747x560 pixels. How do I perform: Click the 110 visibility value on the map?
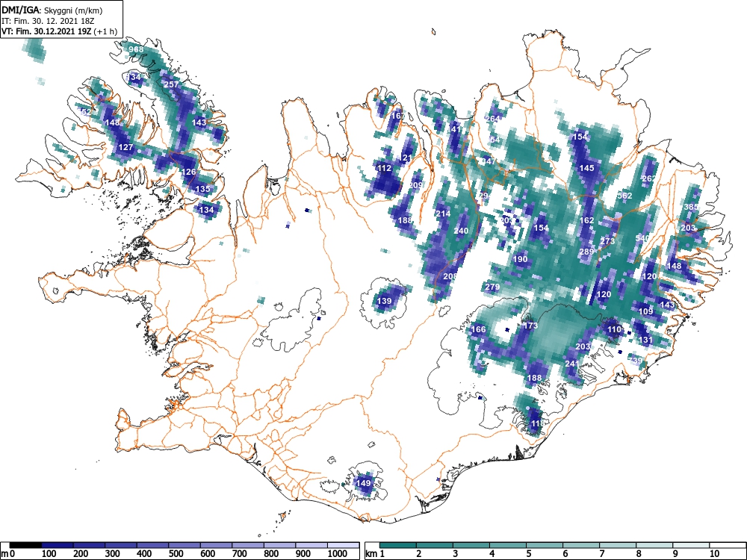pyautogui.click(x=614, y=329)
